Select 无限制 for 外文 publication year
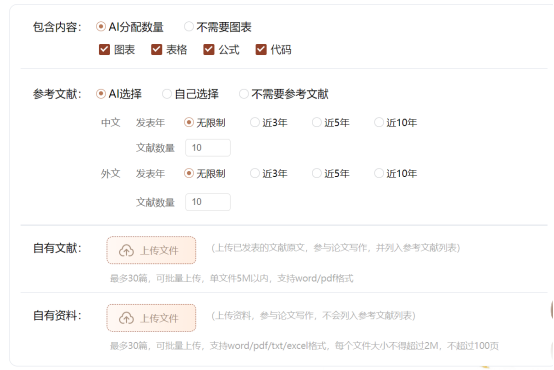Viewport: 554px width, 370px height. tap(189, 173)
